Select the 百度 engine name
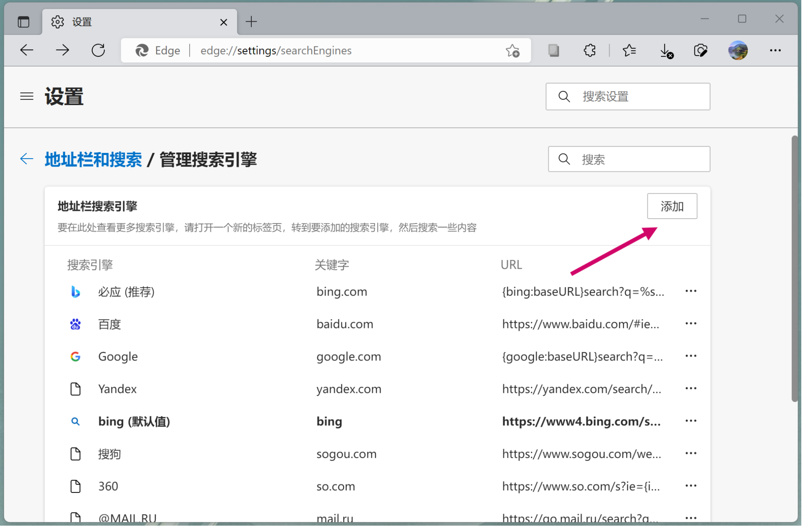This screenshot has height=531, width=812. point(109,324)
